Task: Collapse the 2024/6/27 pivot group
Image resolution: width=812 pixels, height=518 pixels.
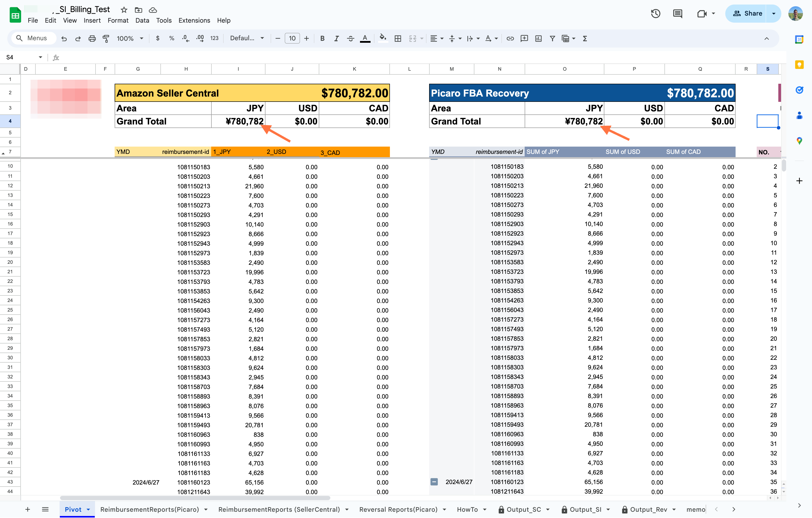Action: [434, 482]
